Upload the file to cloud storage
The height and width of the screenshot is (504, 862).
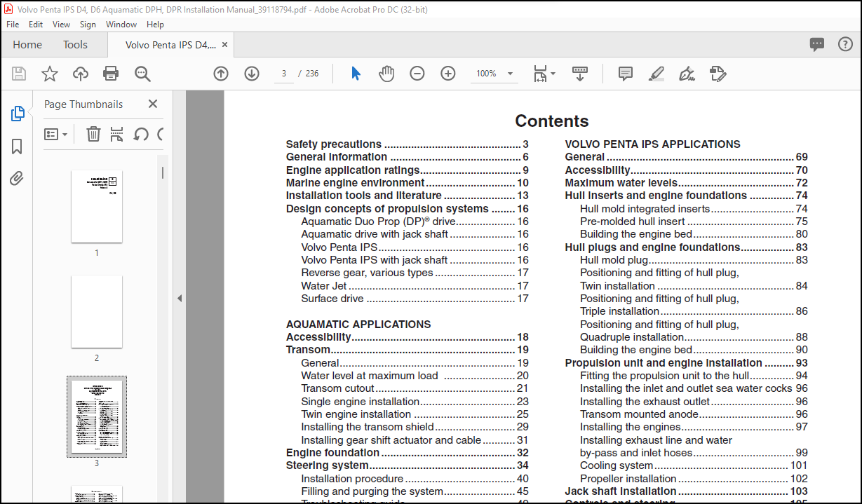pos(81,74)
